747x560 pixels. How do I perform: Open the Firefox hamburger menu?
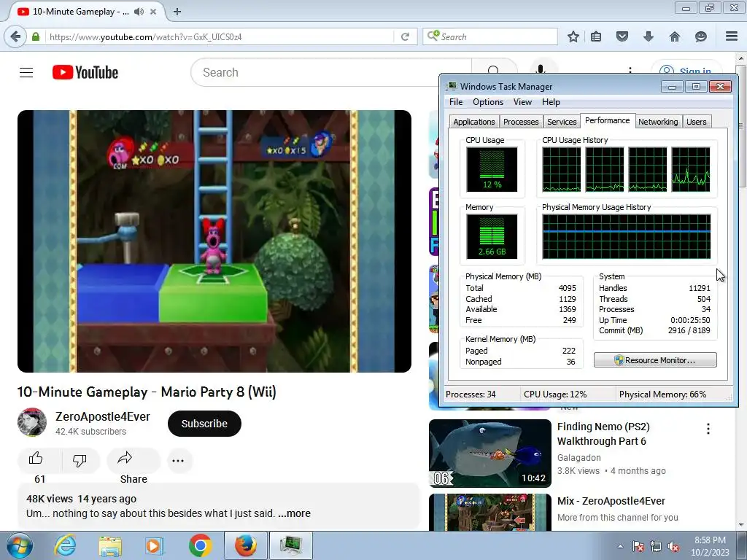coord(732,36)
